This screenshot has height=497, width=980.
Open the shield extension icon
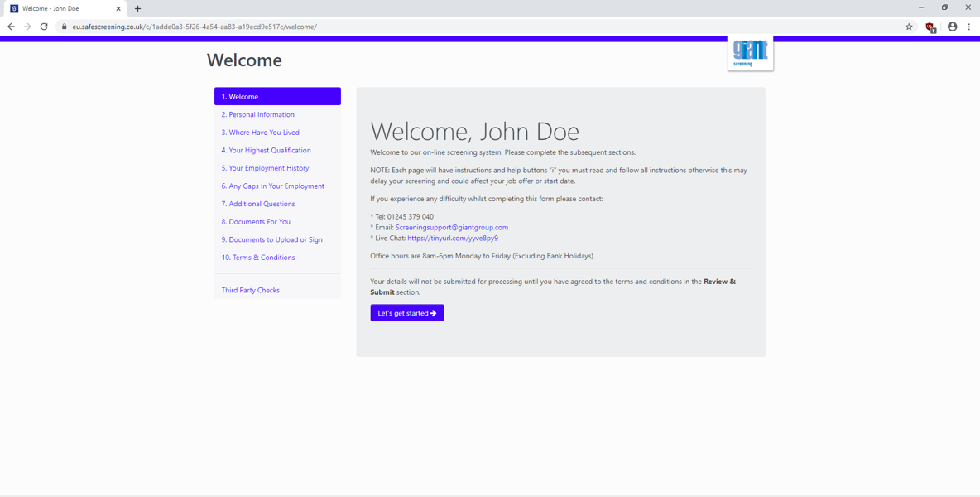pyautogui.click(x=930, y=27)
